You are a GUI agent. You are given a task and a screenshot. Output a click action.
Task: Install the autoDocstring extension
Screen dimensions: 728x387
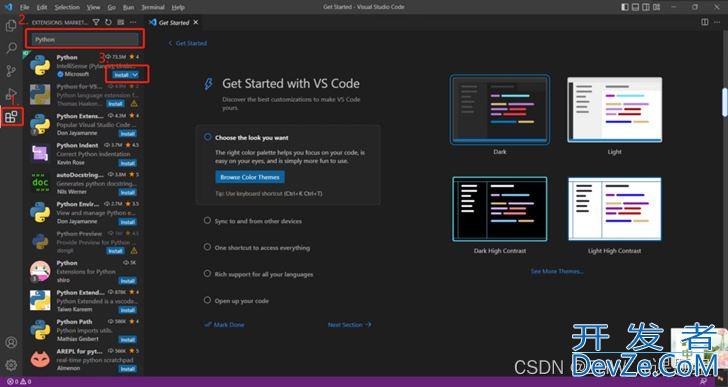(127, 193)
